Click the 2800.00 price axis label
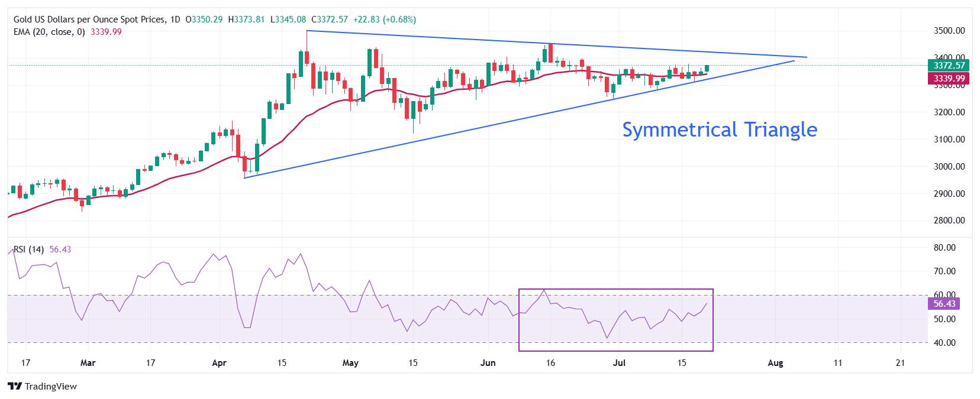Screen dimensions: 980x399 click(949, 220)
